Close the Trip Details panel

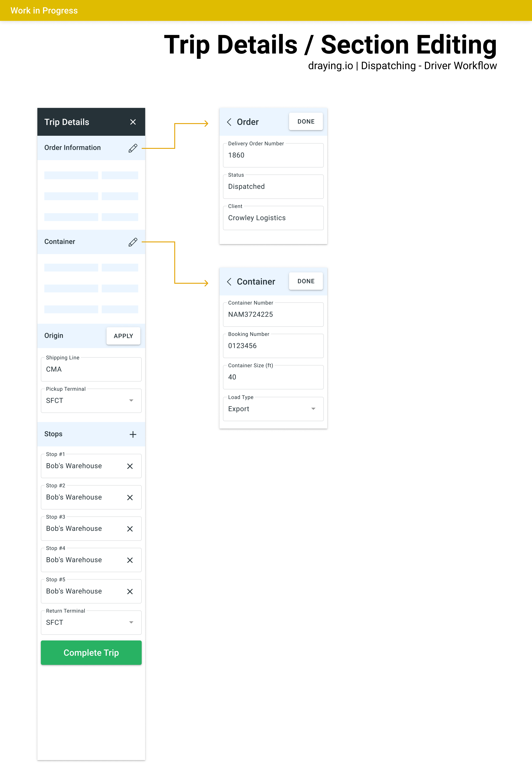pyautogui.click(x=133, y=122)
